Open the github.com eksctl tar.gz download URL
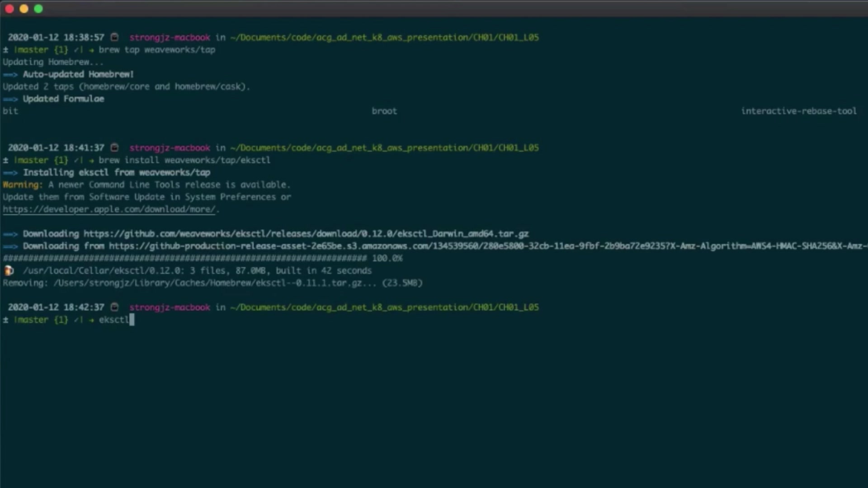Screen dimensions: 868x488 point(306,234)
